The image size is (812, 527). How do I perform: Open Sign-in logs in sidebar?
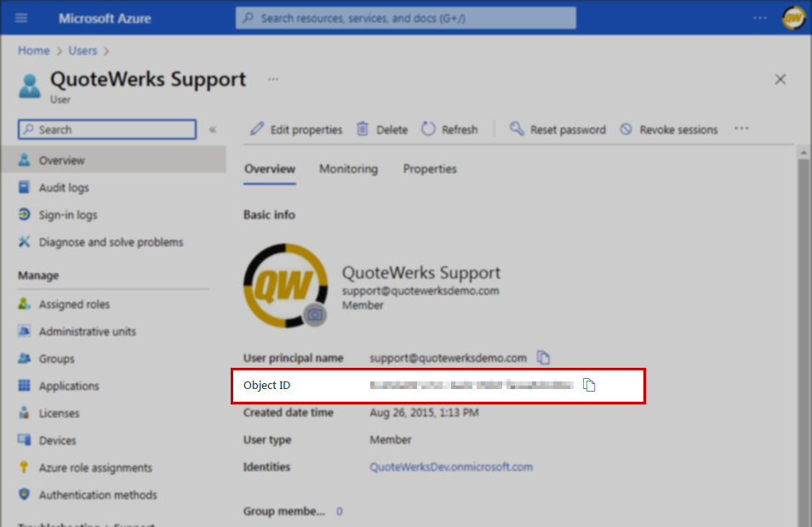[x=68, y=215]
